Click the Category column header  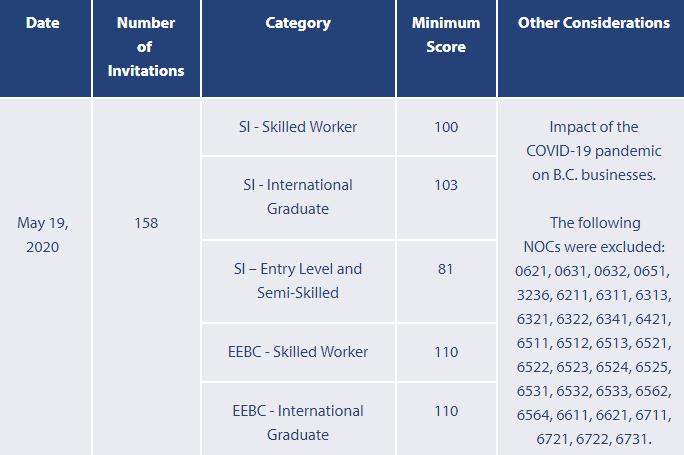point(297,23)
